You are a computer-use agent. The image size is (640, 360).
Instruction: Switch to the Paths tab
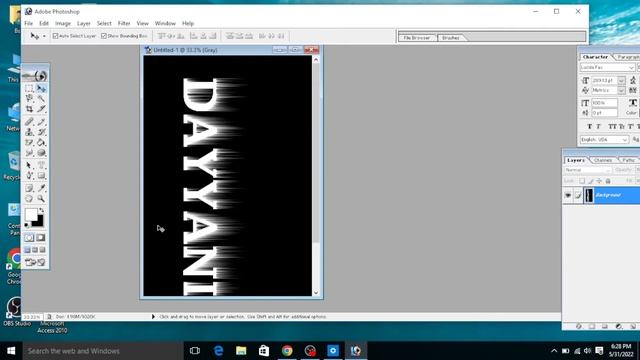tap(628, 160)
